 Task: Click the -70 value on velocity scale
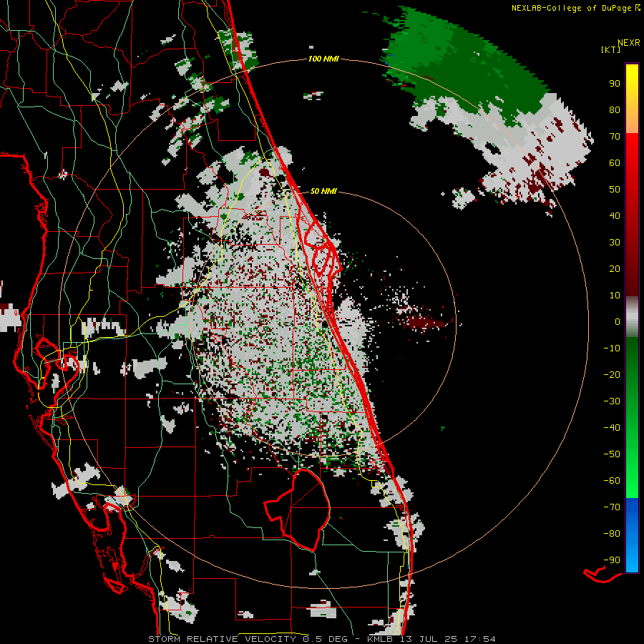coord(612,507)
